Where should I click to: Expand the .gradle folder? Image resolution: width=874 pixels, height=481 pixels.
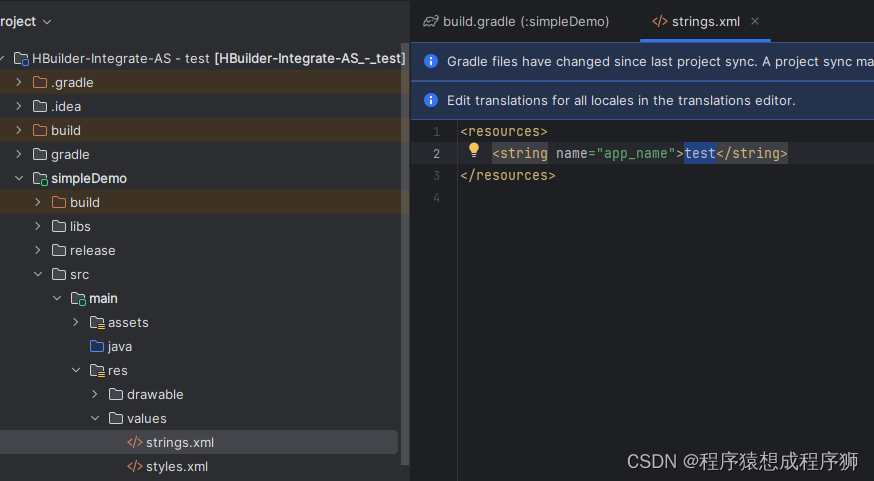19,82
